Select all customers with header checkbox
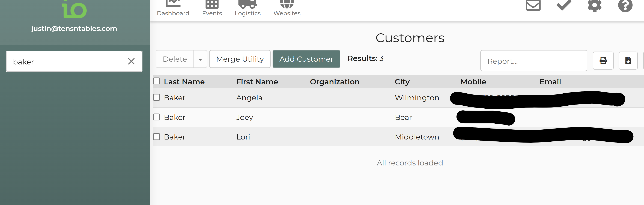This screenshot has height=205, width=644. [x=157, y=81]
